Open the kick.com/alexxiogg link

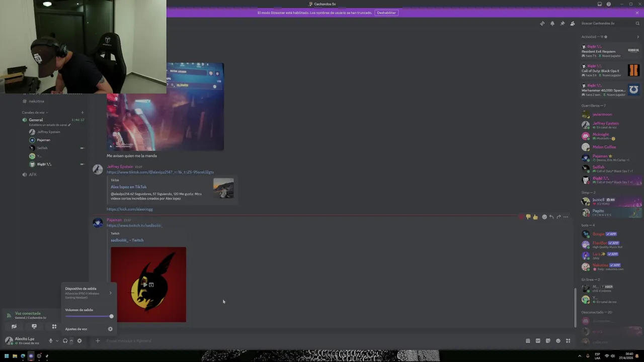[x=129, y=209]
